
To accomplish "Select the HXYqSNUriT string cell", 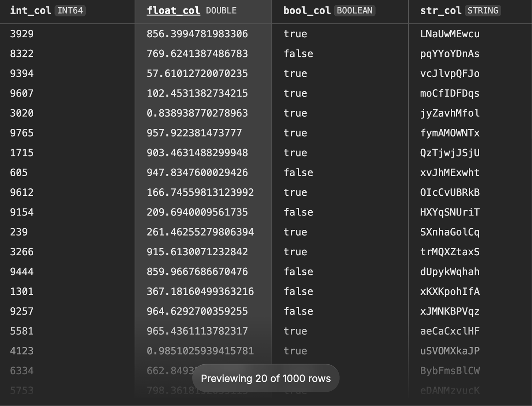I will point(450,212).
